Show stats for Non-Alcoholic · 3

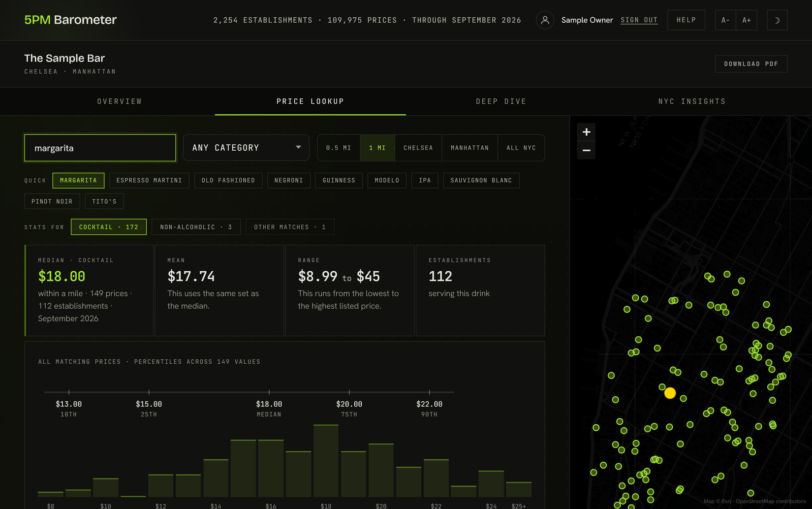tap(196, 227)
